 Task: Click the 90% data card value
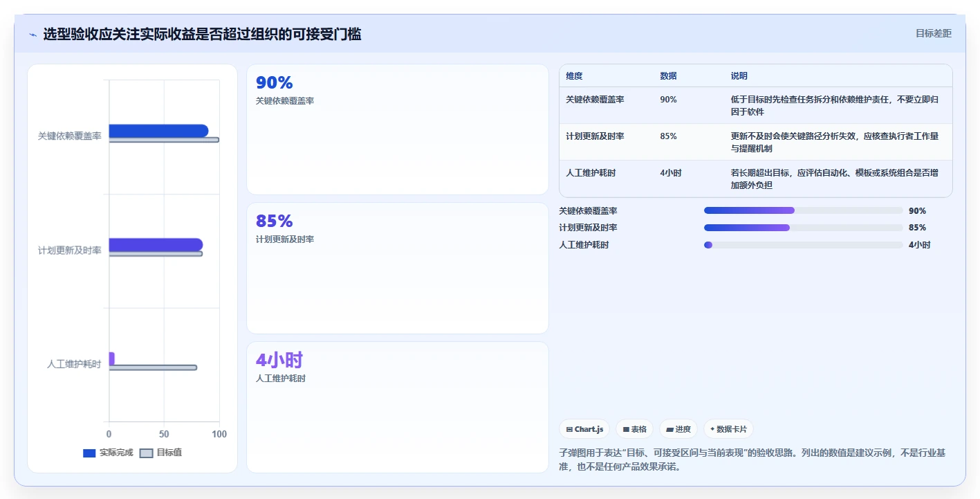(275, 82)
